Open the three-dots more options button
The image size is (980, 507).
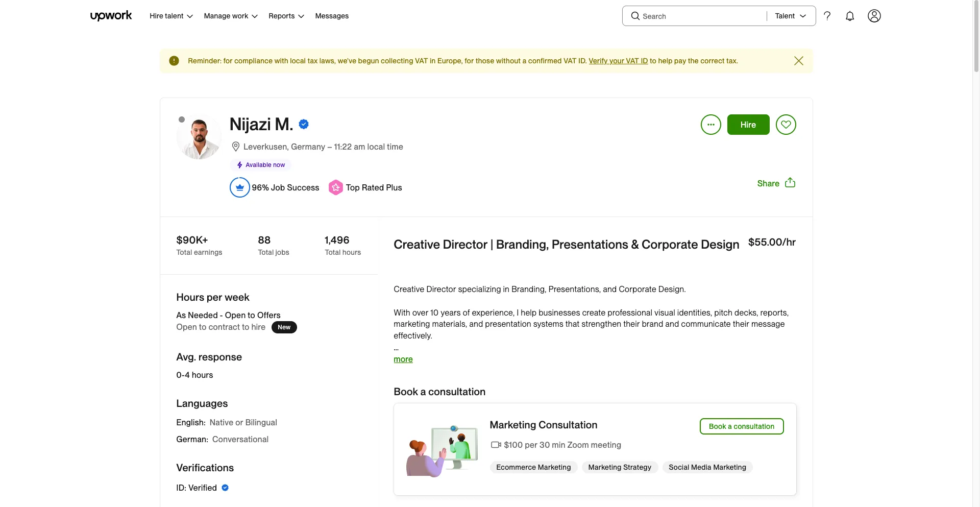click(x=711, y=125)
